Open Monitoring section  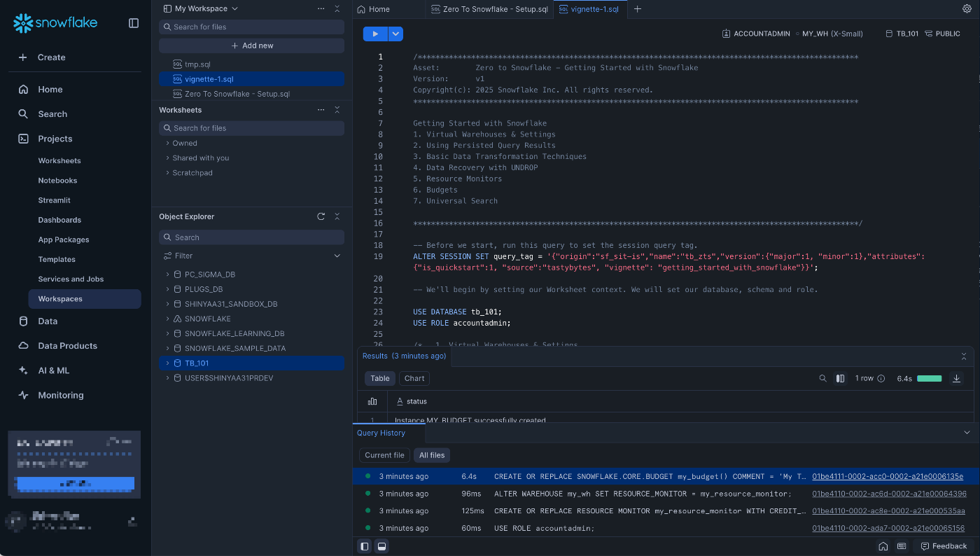click(60, 395)
